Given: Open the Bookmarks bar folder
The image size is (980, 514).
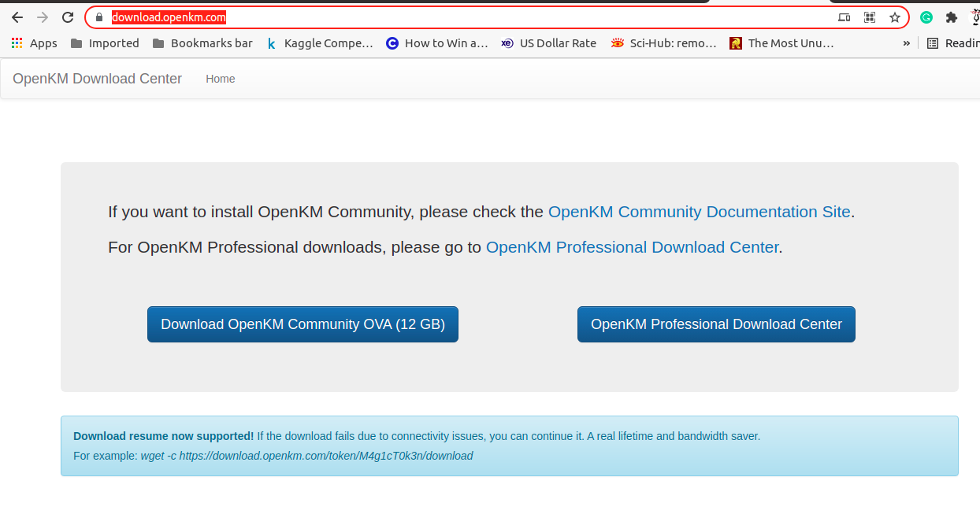Looking at the screenshot, I should (x=202, y=43).
